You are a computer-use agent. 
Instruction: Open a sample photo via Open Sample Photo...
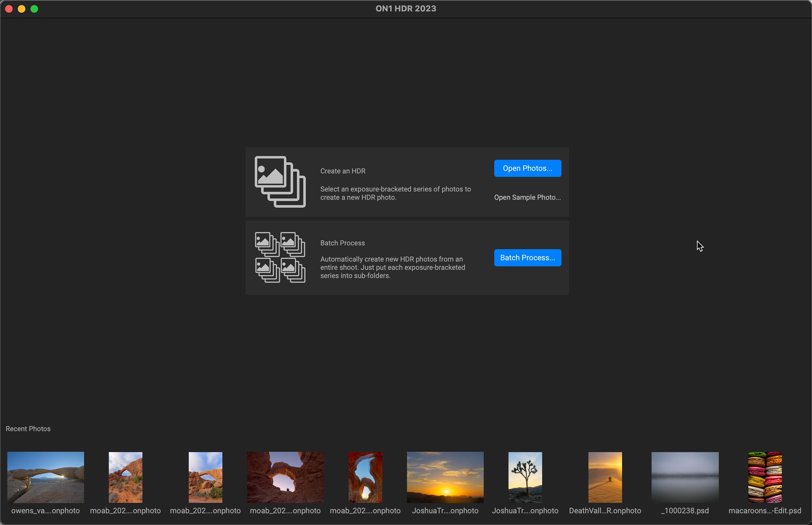coord(528,197)
